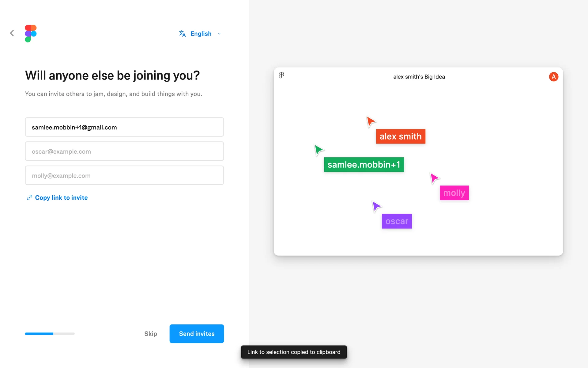
Task: Click the translate language icon
Action: pyautogui.click(x=182, y=34)
